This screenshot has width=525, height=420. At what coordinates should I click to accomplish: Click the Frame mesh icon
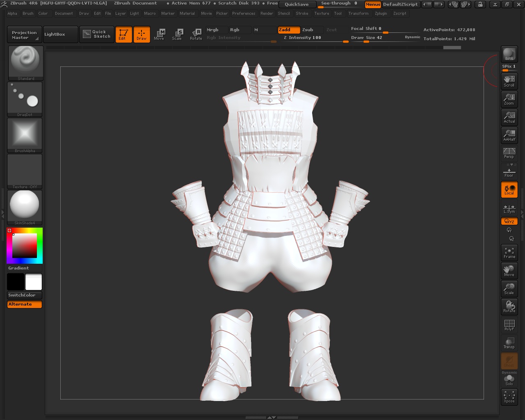tap(509, 253)
